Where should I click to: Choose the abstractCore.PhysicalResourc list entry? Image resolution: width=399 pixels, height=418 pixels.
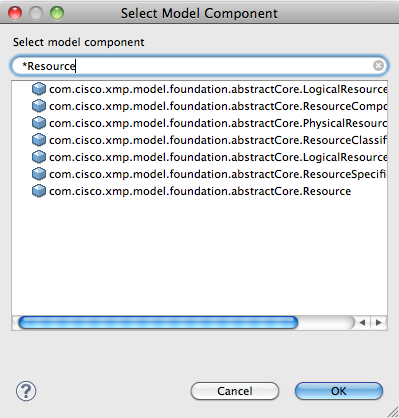[x=210, y=123]
